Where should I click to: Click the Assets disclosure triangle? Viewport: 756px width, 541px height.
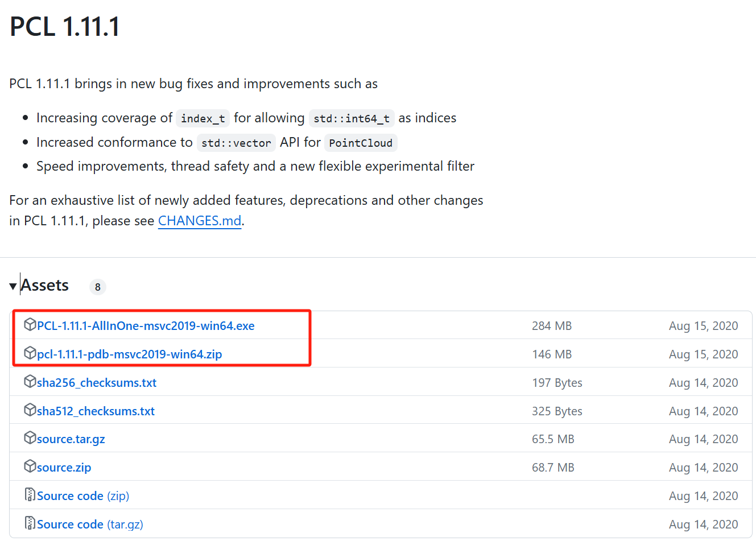tap(13, 286)
